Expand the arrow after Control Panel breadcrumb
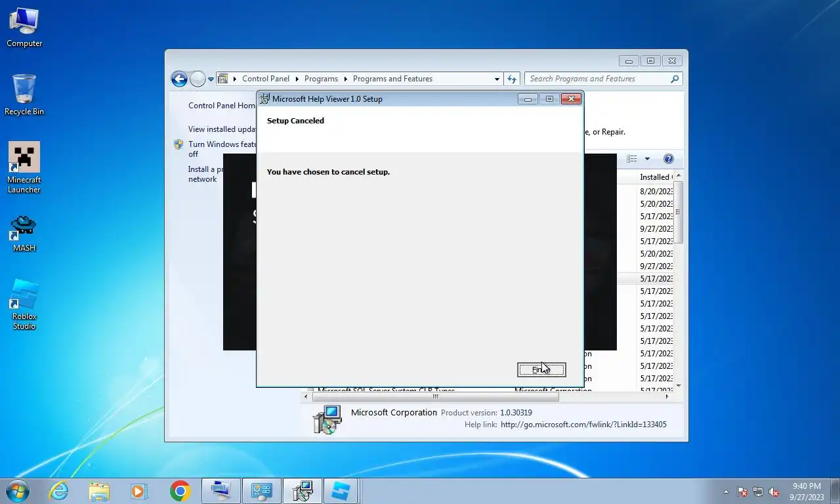Screen dimensions: 840x504 point(297,79)
